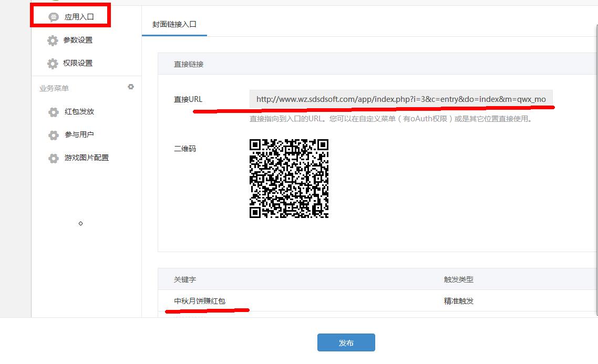The width and height of the screenshot is (598, 364).
Task: Click the 二维码 label
Action: point(185,149)
